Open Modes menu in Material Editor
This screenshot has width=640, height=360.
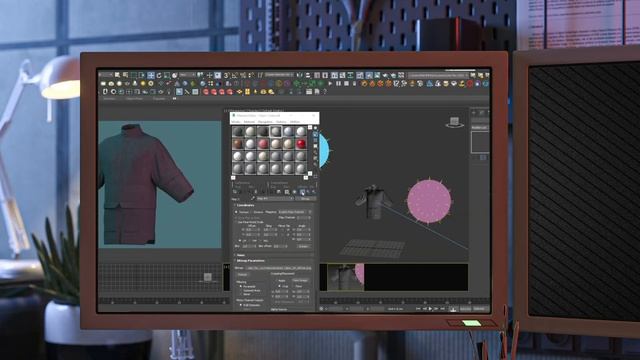[x=236, y=122]
